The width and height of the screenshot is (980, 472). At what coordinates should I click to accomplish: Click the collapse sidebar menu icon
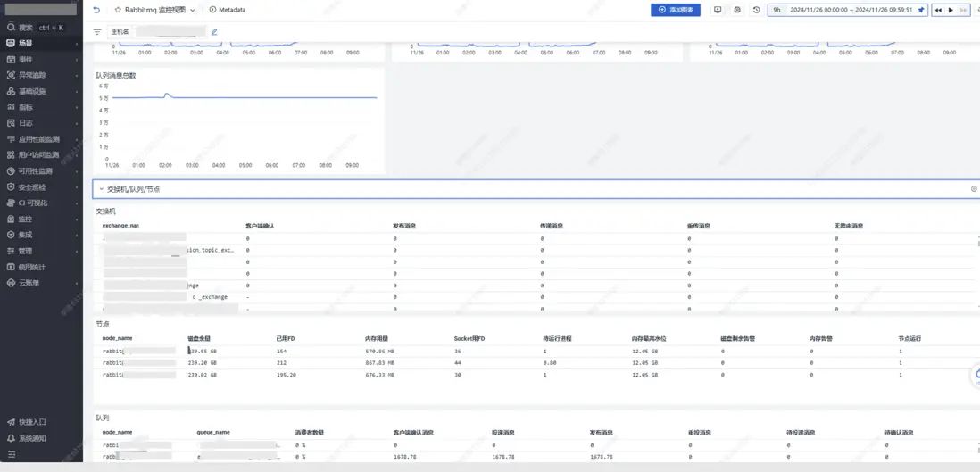click(11, 454)
